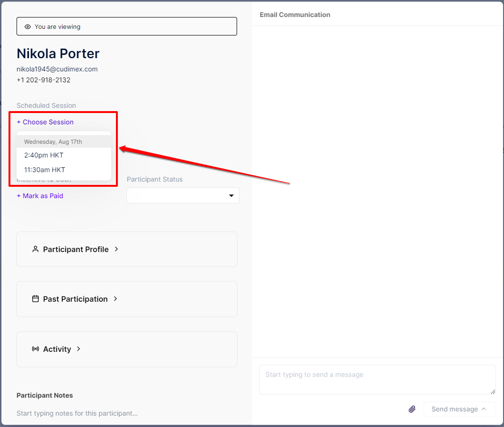The width and height of the screenshot is (504, 427).
Task: Focus the email message text box
Action: (x=377, y=379)
